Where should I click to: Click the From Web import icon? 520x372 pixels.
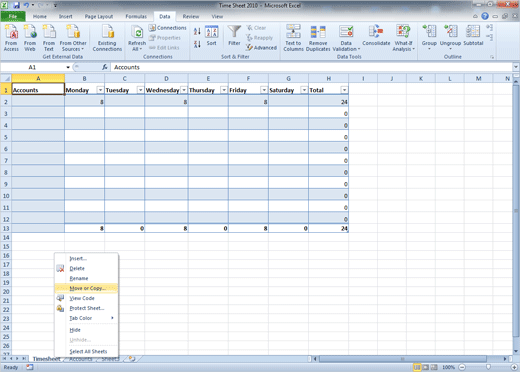pyautogui.click(x=30, y=38)
